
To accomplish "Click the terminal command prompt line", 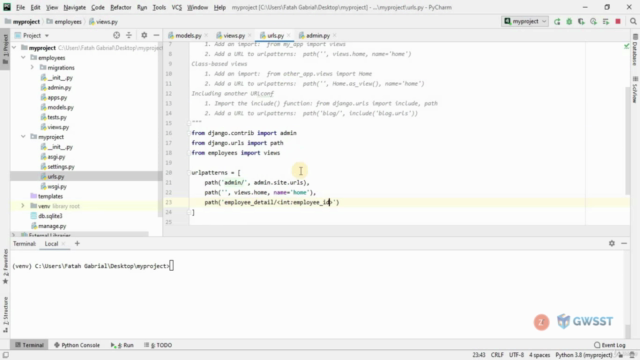I will 93,266.
